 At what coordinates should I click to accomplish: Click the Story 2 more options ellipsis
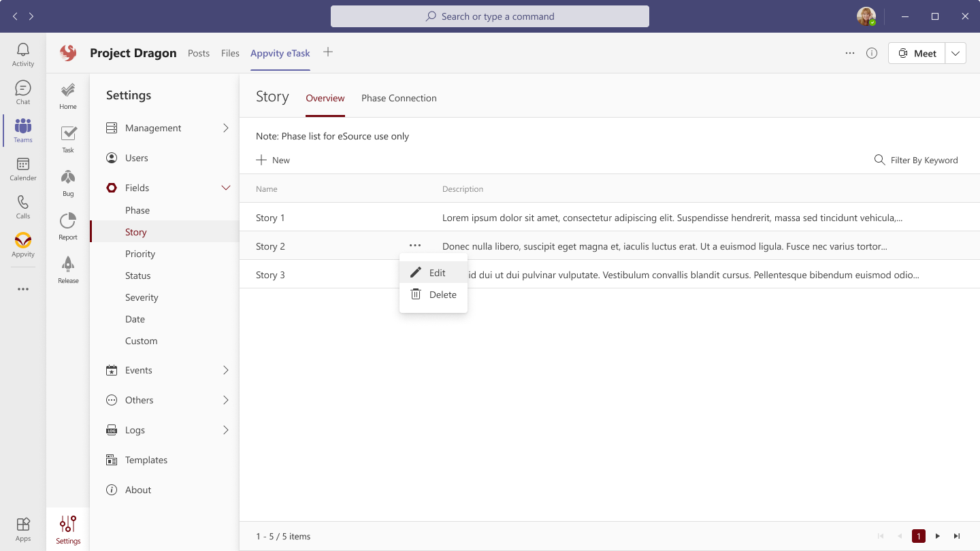(x=415, y=246)
